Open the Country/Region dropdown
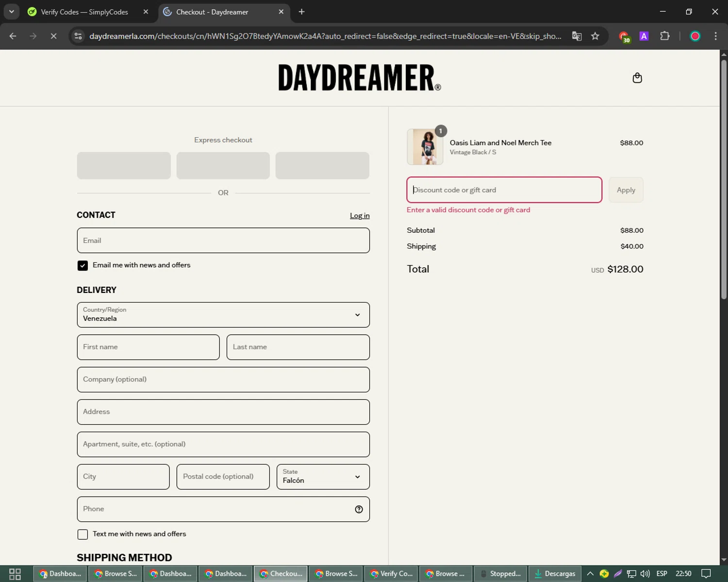The width and height of the screenshot is (728, 582). coord(223,315)
